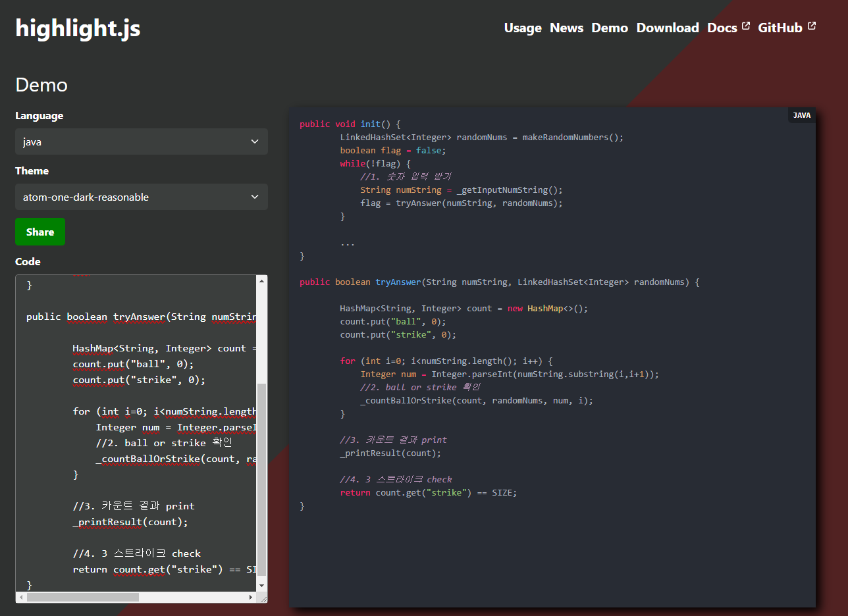Click 'count.put("ball", 0);' in preview
The height and width of the screenshot is (616, 848).
[393, 321]
